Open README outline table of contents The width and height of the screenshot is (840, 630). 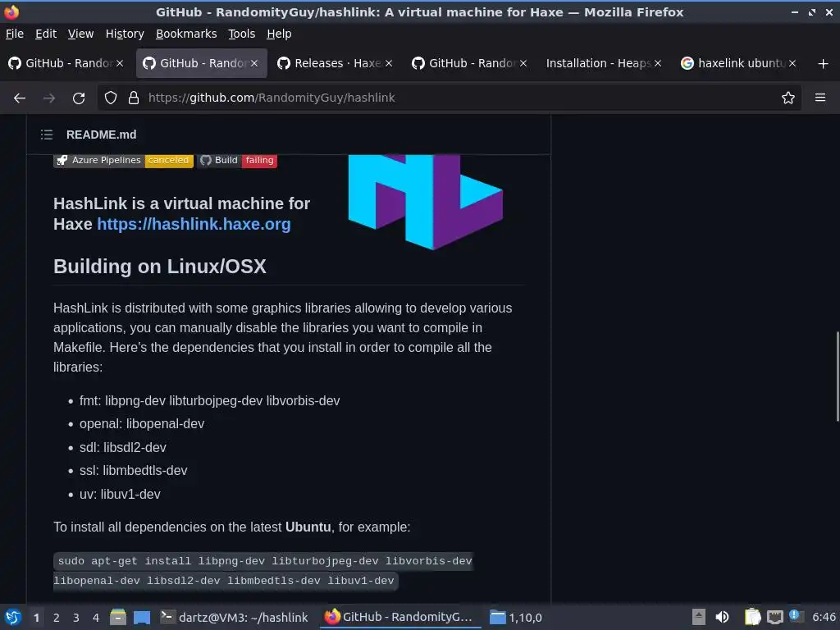point(47,135)
